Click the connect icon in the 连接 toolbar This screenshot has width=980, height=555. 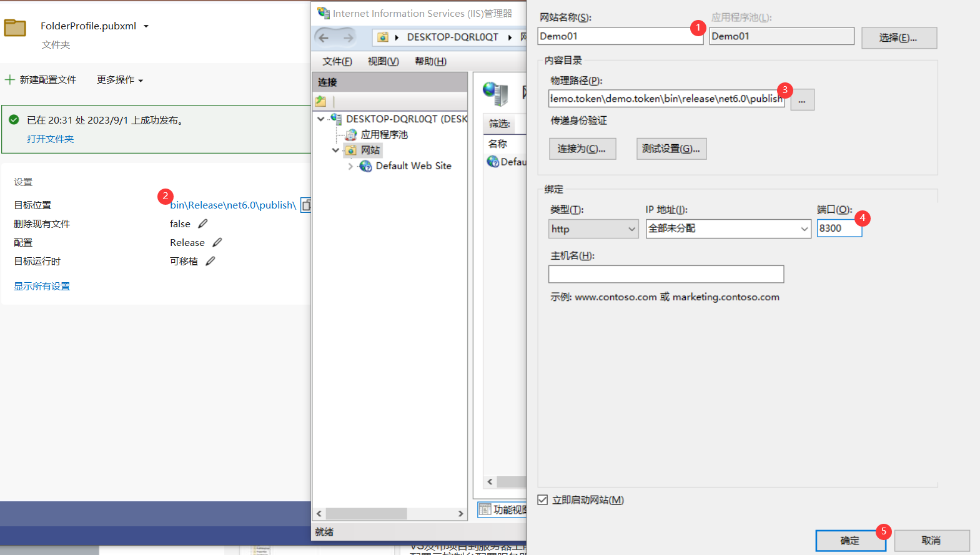[x=321, y=101]
